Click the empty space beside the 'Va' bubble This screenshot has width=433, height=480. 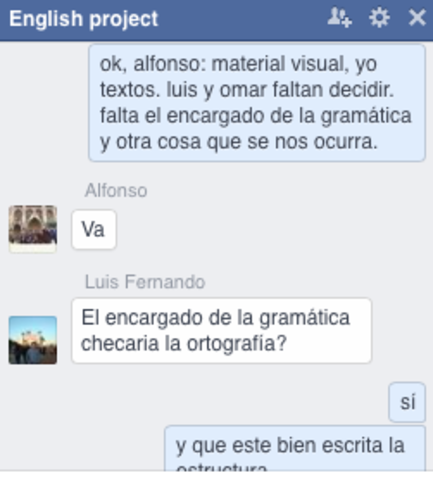point(267,230)
